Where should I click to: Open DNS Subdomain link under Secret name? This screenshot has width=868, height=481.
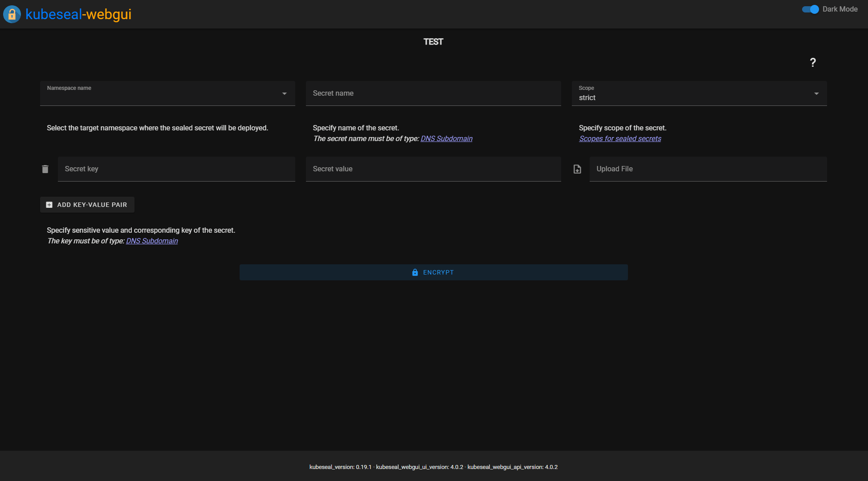[446, 139]
